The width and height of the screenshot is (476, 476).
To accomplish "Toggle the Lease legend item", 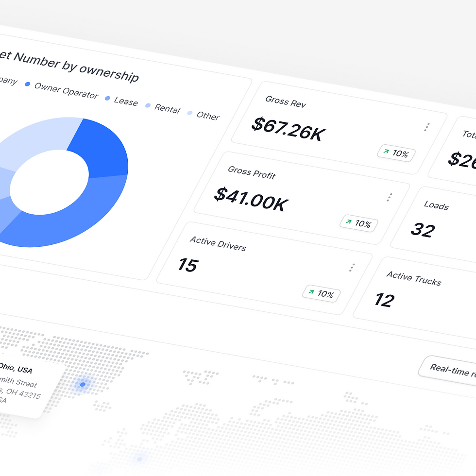I will tap(121, 101).
